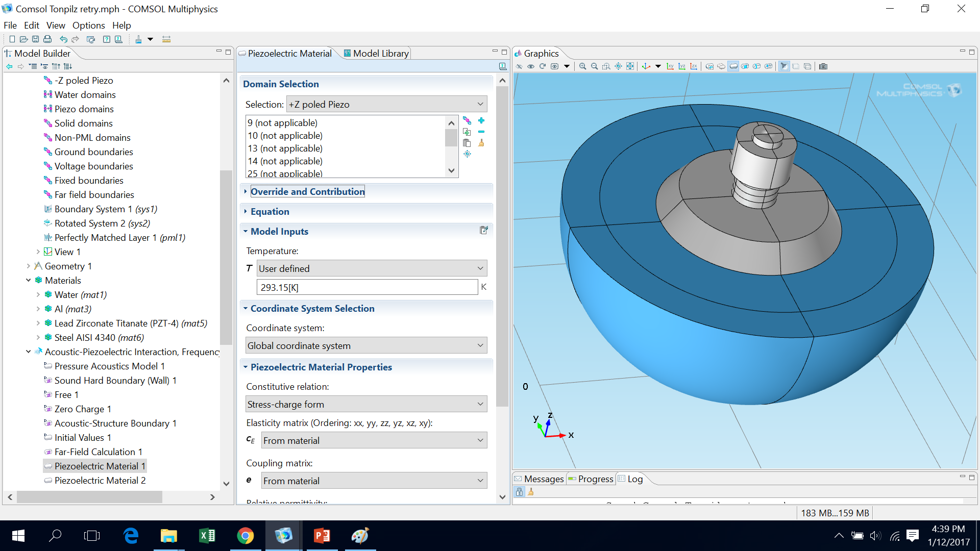
Task: Switch to the Progress tab
Action: tap(591, 479)
